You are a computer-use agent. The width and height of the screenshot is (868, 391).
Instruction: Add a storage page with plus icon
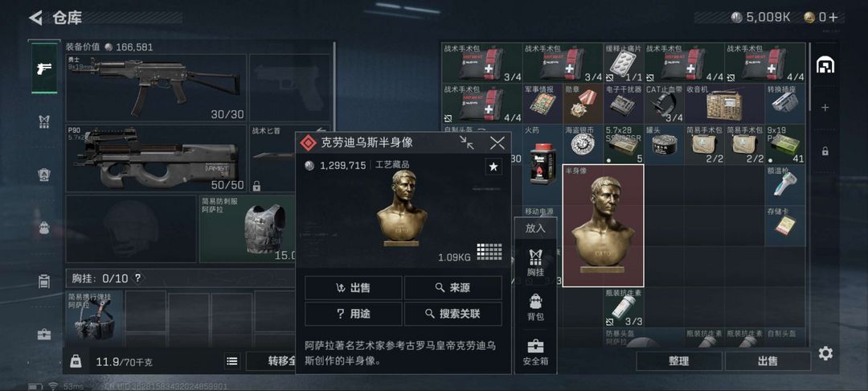[x=825, y=108]
